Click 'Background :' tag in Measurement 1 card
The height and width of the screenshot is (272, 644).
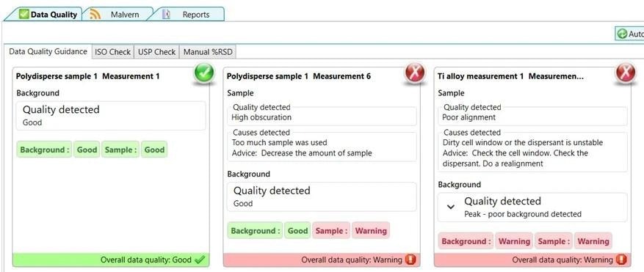[44, 150]
